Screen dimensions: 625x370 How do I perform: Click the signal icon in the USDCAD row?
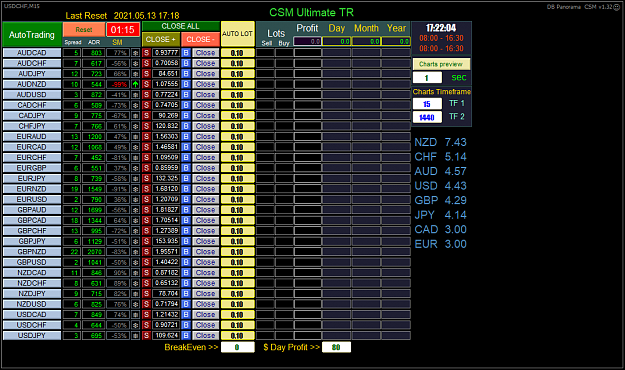(136, 315)
